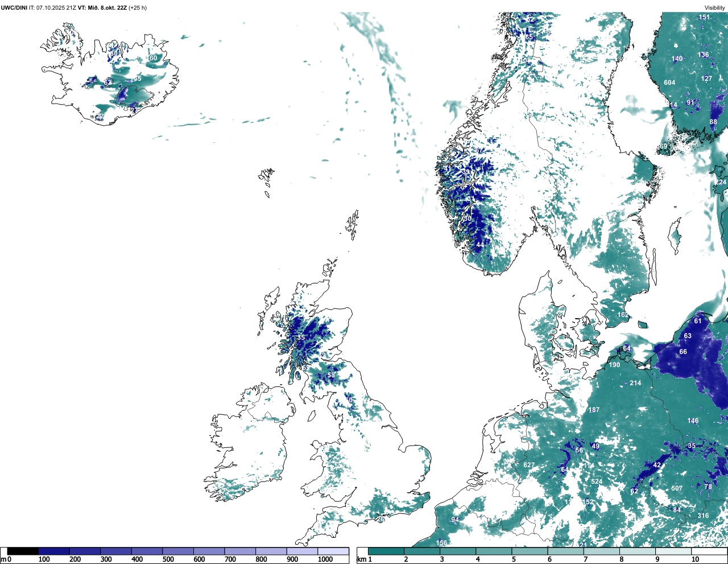Viewport: 728px width, 564px height.
Task: Click visibility value 604 over Finland
Action: point(669,83)
